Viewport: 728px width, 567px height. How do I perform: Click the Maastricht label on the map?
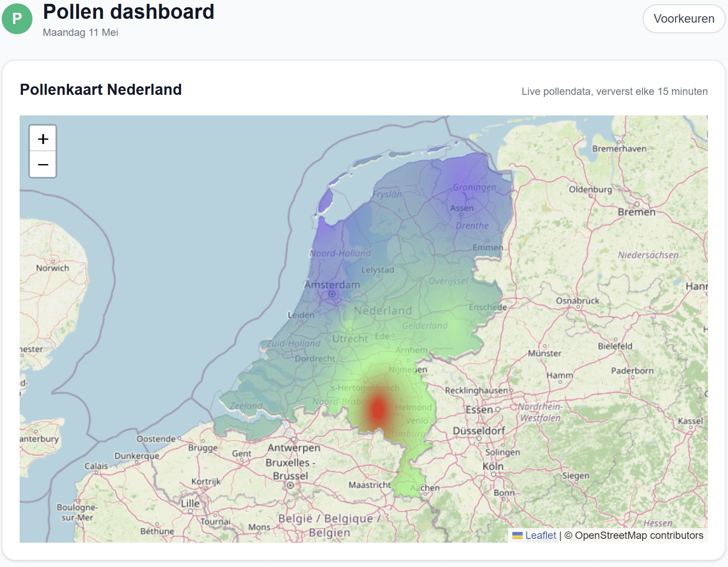click(369, 485)
